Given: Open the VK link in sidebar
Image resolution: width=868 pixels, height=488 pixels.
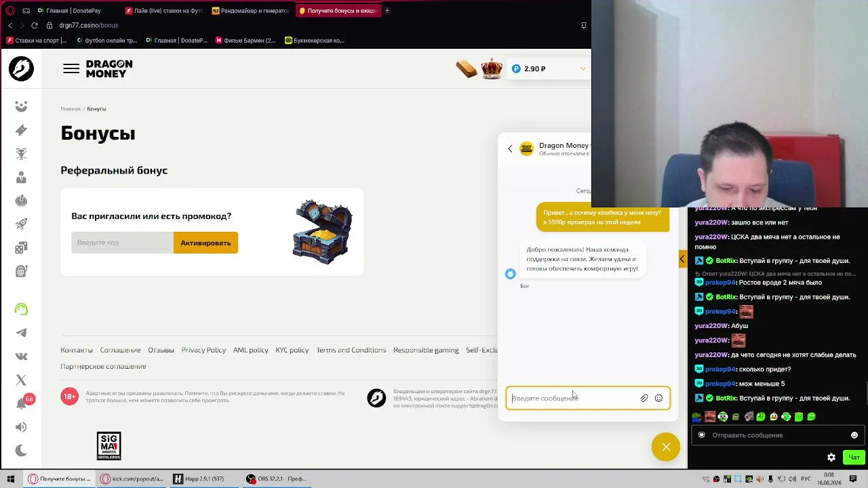Looking at the screenshot, I should click(x=21, y=357).
